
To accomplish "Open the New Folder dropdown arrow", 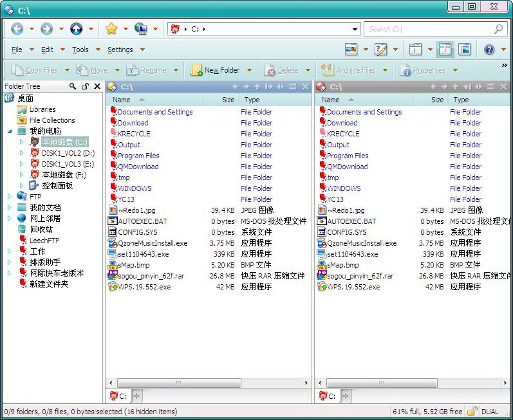I will (249, 70).
